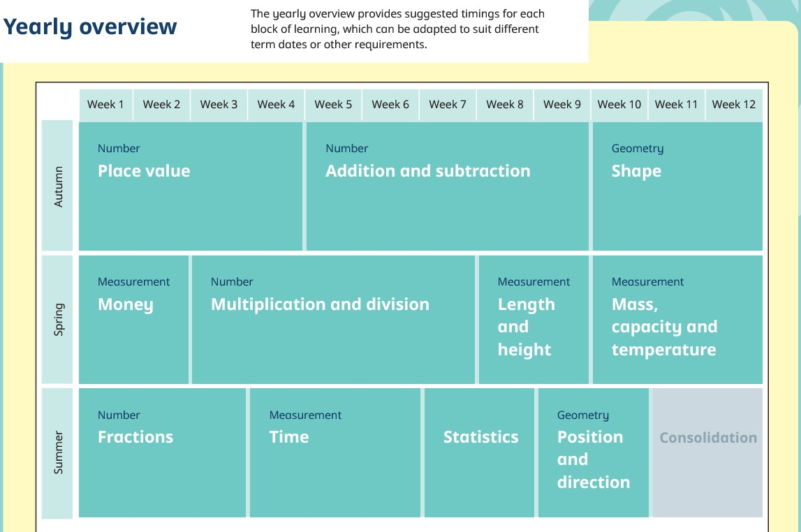Viewport: 801px width, 532px height.
Task: Open Position and direction block
Action: (x=594, y=453)
